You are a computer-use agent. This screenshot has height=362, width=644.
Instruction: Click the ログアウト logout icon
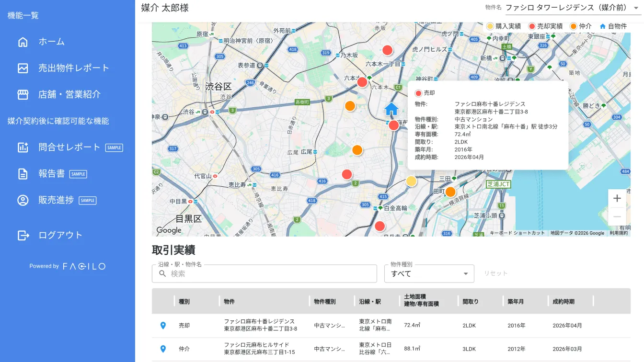[x=23, y=235]
